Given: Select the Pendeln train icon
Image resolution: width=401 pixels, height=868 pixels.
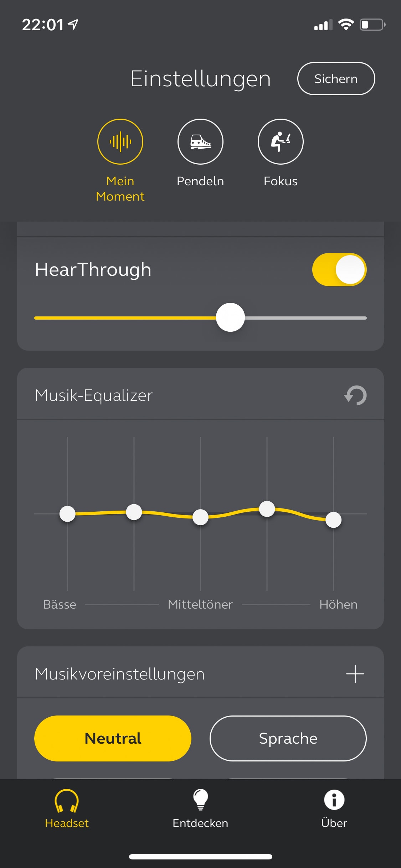Looking at the screenshot, I should (x=200, y=141).
